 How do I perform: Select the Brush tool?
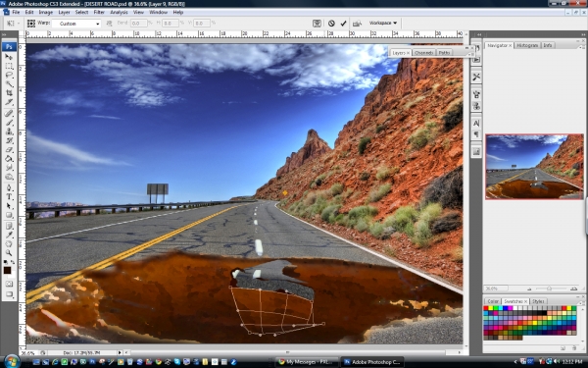(x=9, y=123)
